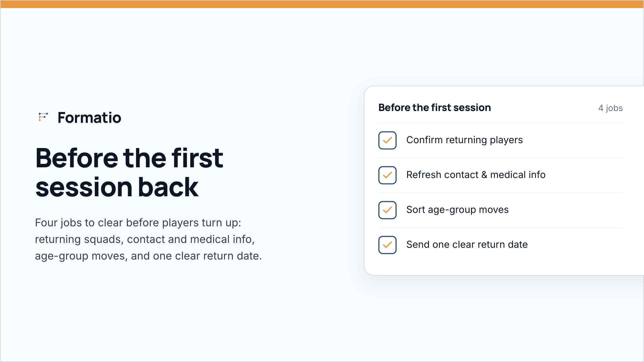Select the Refresh contact & medical info label
Image resolution: width=644 pixels, height=362 pixels.
(x=476, y=175)
